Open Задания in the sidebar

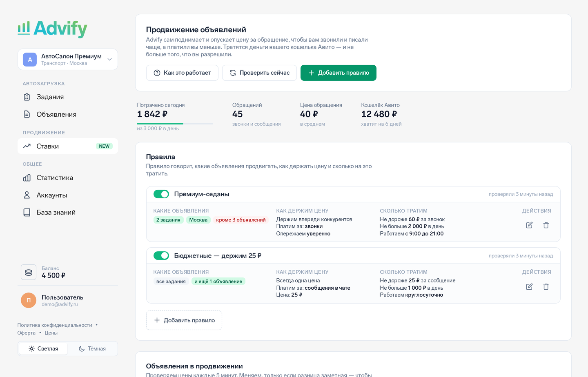(x=68, y=97)
